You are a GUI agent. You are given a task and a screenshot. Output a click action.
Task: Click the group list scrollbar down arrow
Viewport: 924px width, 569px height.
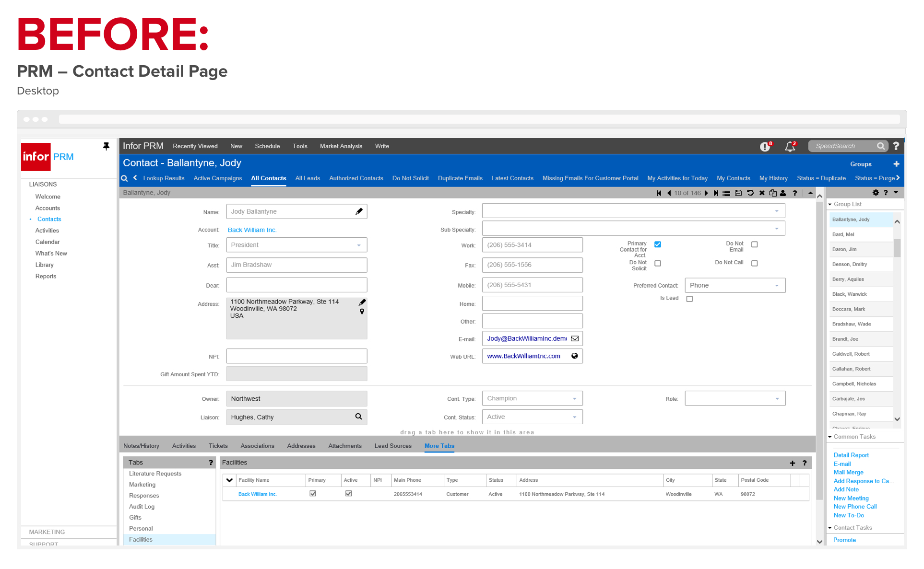[897, 419]
